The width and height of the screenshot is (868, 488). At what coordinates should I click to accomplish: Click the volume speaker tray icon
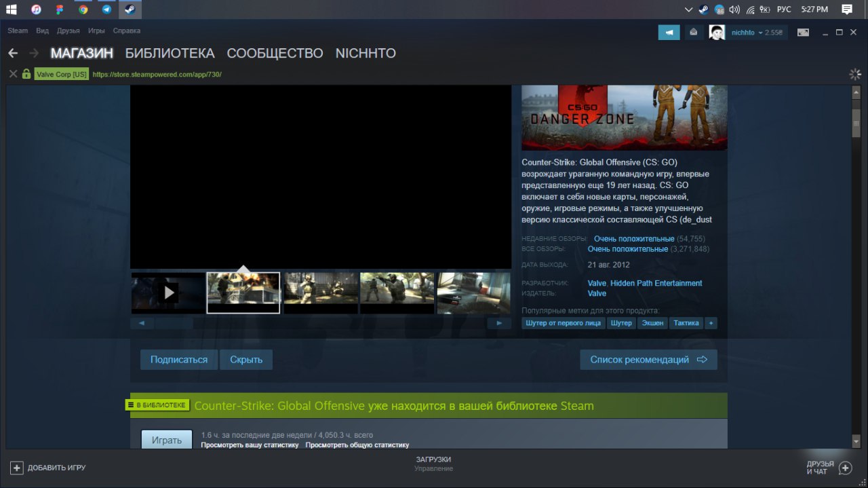click(x=734, y=10)
